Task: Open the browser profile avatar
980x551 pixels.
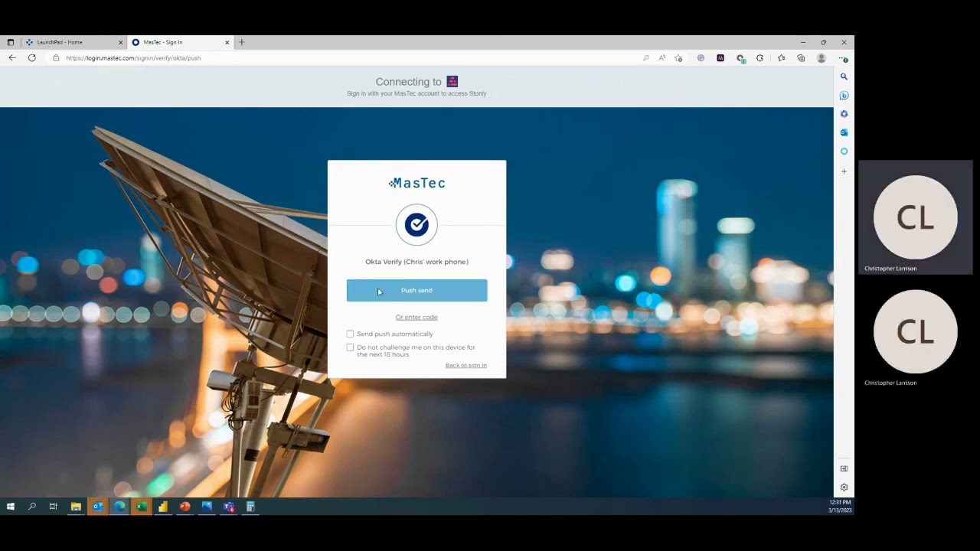Action: click(x=822, y=58)
